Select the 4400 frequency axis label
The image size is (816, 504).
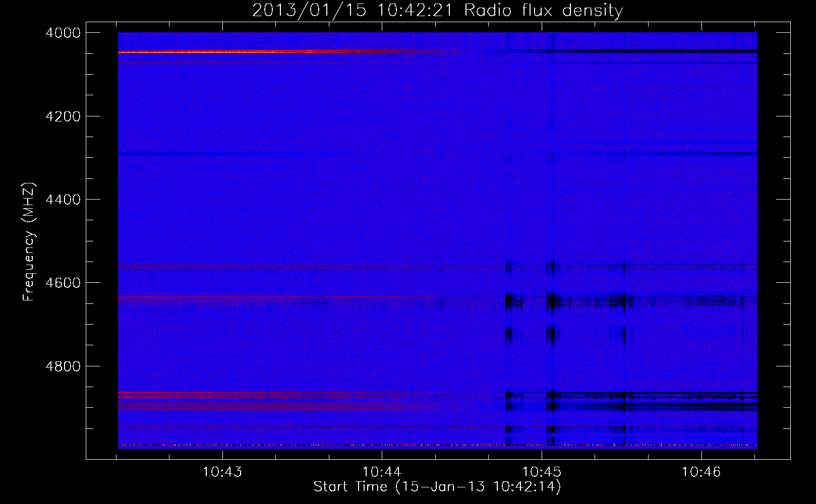[x=63, y=200]
